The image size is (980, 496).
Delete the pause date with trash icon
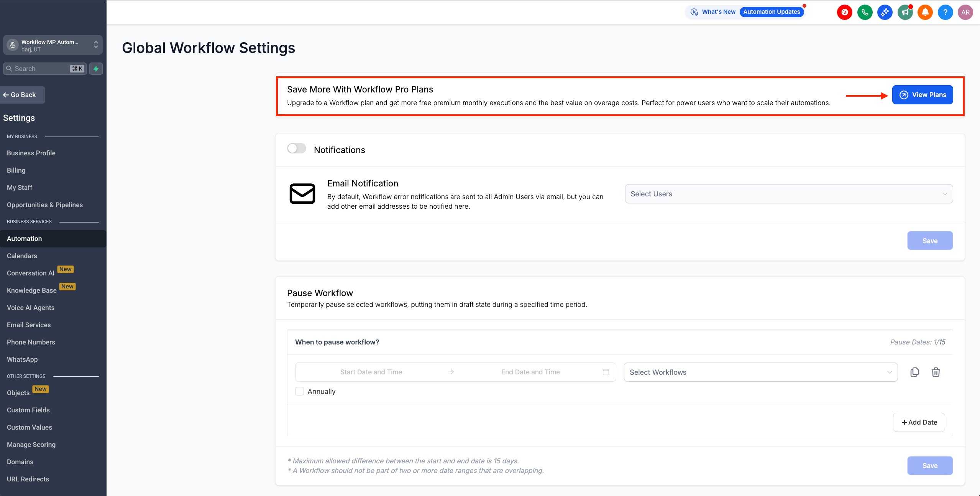click(936, 372)
